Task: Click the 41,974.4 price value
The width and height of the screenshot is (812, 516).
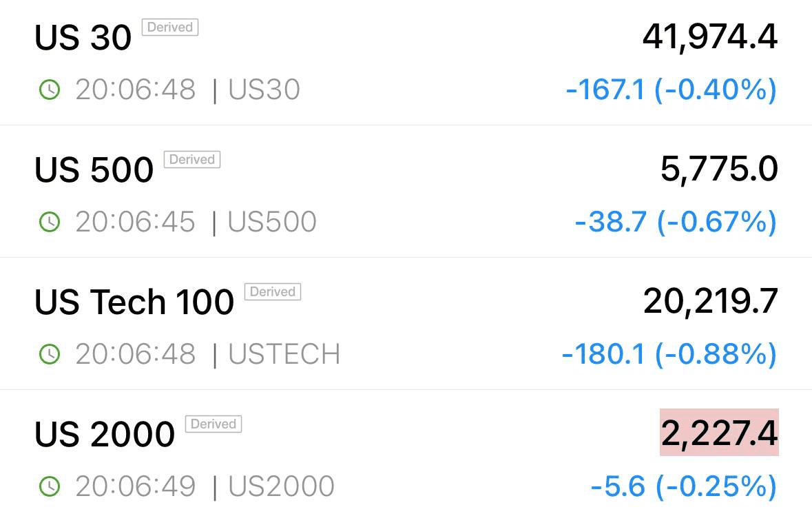Action: click(x=710, y=37)
